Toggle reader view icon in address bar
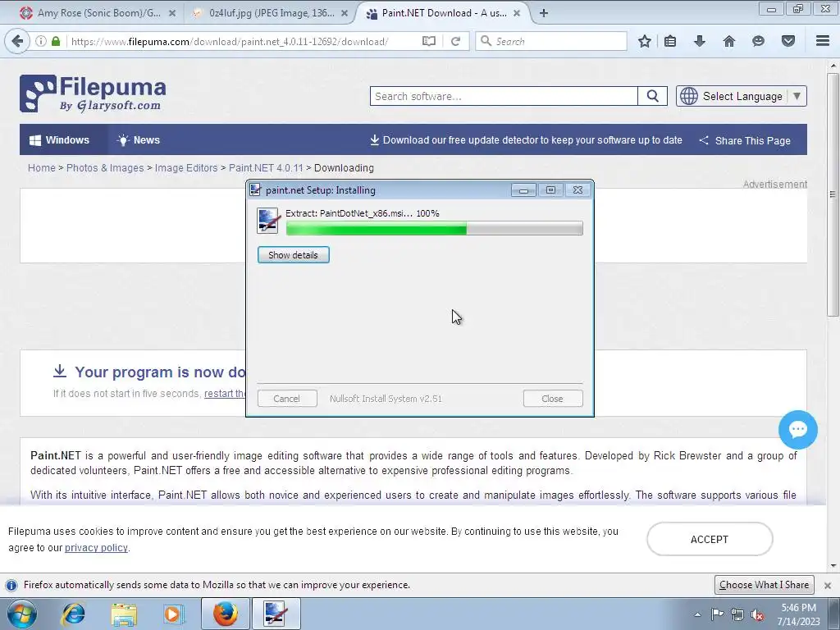Screen dimensions: 840x630 pos(428,41)
